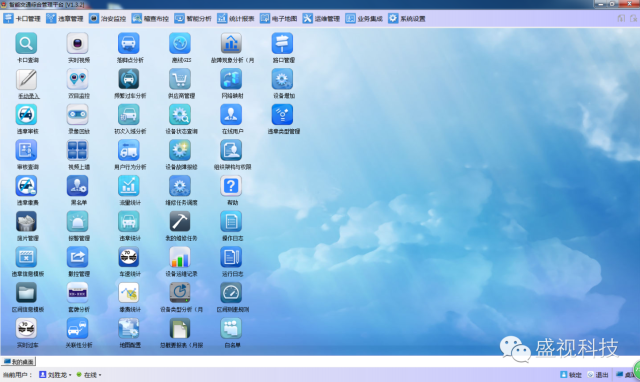Expand the 刘胜龙 user dropdown
This screenshot has width=640, height=382.
[56, 375]
